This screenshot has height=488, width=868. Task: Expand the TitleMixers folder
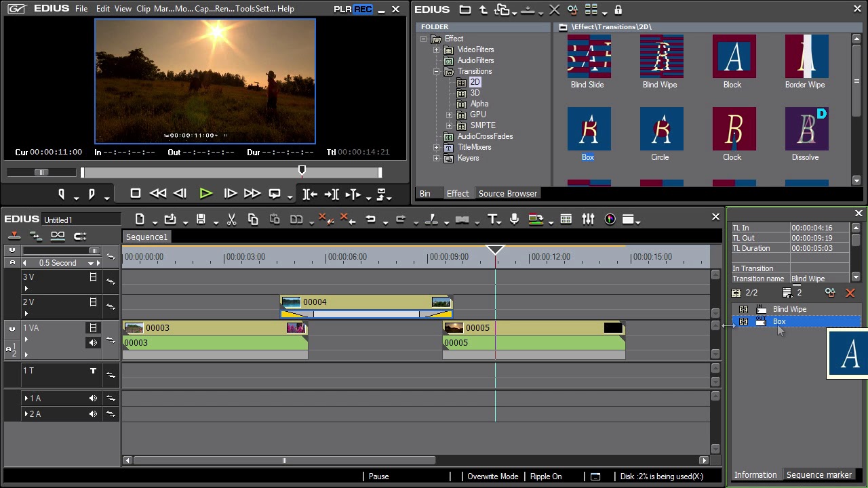(436, 147)
